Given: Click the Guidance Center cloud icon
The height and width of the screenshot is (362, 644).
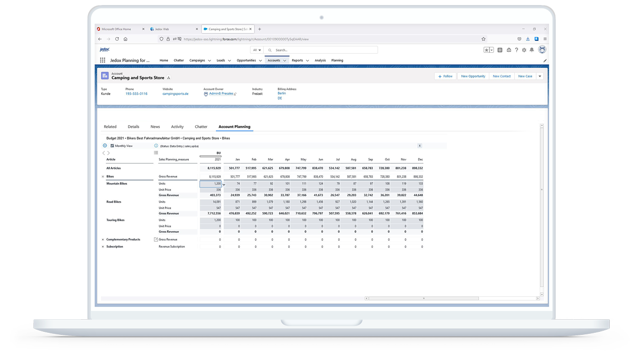Looking at the screenshot, I should [509, 50].
